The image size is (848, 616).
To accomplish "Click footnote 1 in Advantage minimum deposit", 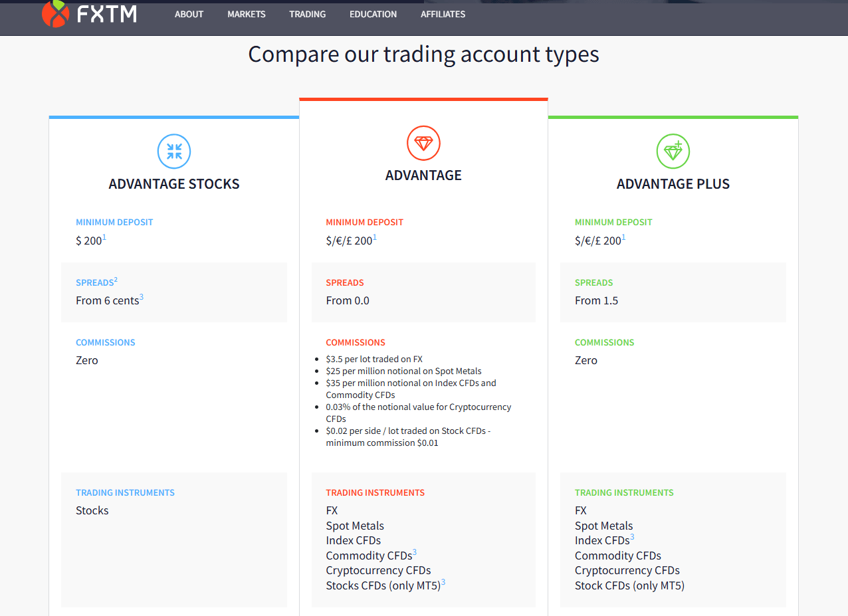I will [x=375, y=237].
